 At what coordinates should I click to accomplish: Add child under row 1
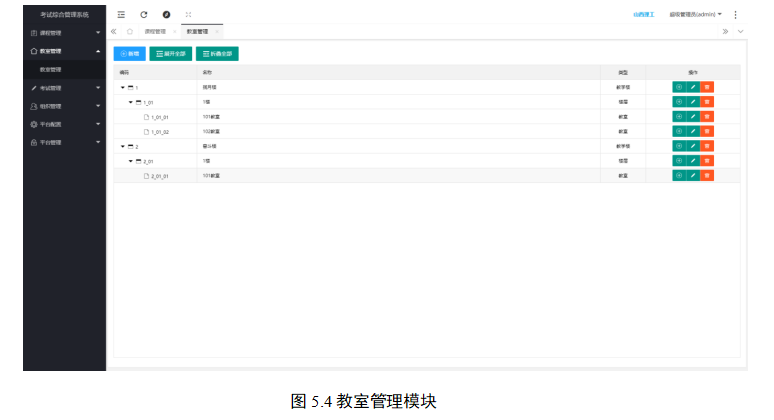(679, 87)
